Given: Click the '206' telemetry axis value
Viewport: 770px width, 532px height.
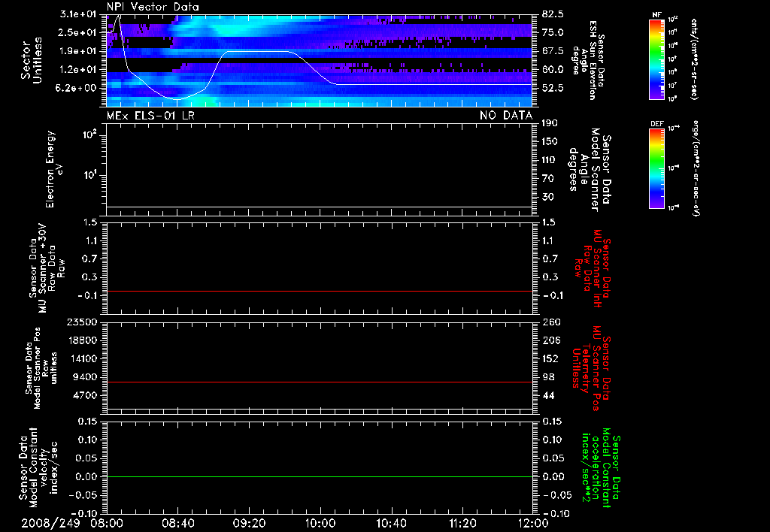Looking at the screenshot, I should click(x=550, y=340).
